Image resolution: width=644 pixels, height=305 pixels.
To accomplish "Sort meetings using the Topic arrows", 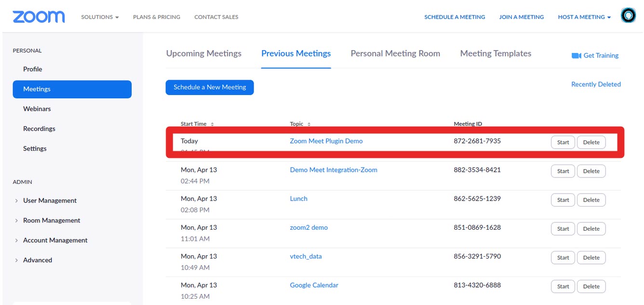I will coord(309,125).
